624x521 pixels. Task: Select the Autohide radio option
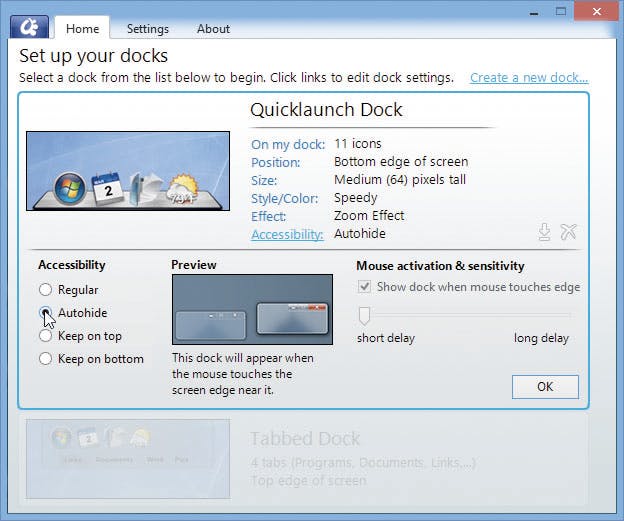pos(45,313)
